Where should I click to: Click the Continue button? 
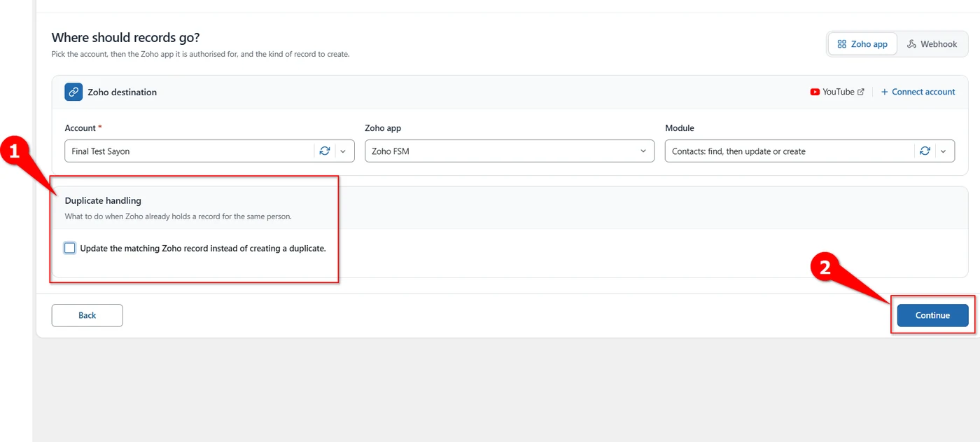932,315
